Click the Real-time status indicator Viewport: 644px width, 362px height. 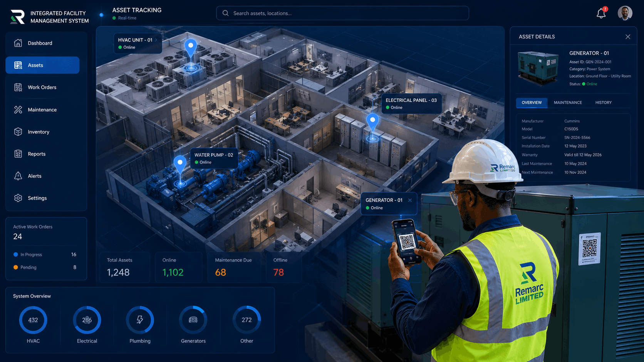pyautogui.click(x=124, y=18)
